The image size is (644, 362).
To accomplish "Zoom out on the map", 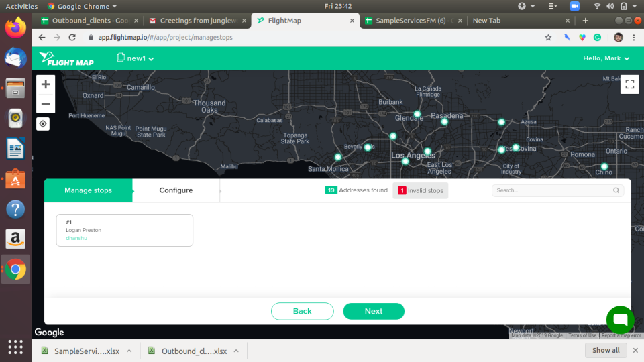I will click(46, 104).
